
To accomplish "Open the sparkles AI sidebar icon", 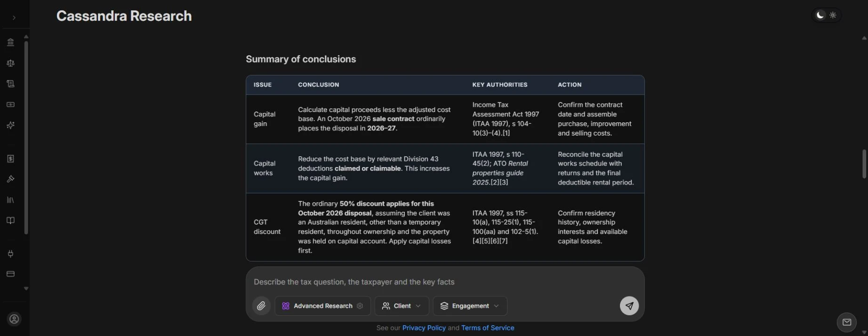I will click(x=10, y=125).
